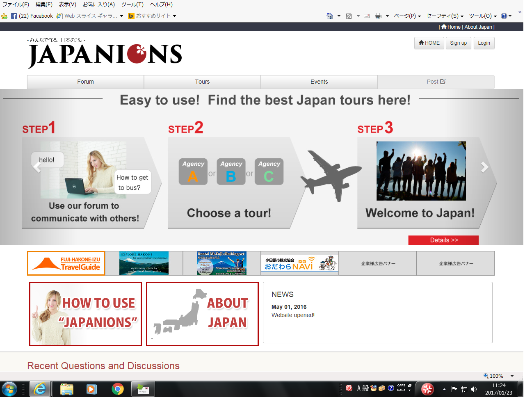Click the RSS feeds toolbar icon
The width and height of the screenshot is (525, 420).
pyautogui.click(x=349, y=16)
